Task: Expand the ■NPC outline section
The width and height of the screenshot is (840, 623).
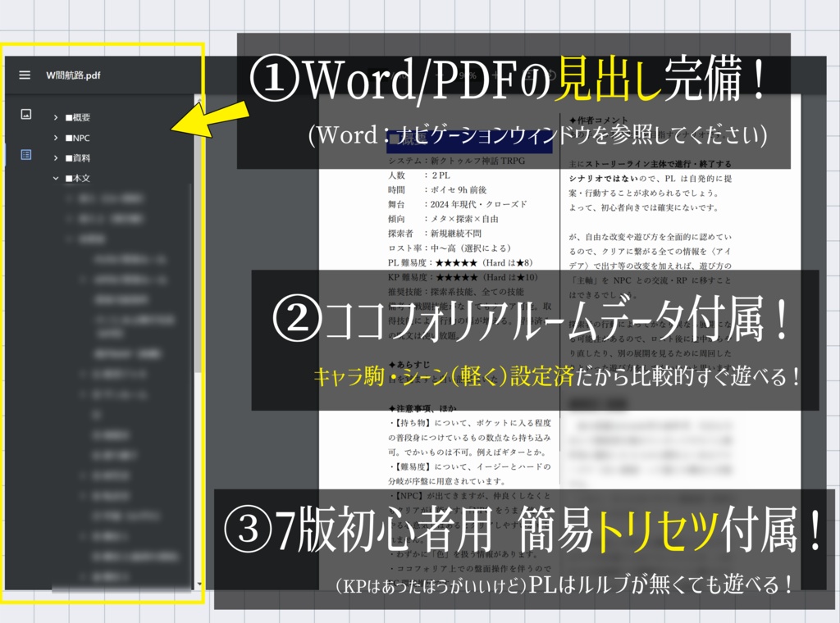Action: click(56, 138)
